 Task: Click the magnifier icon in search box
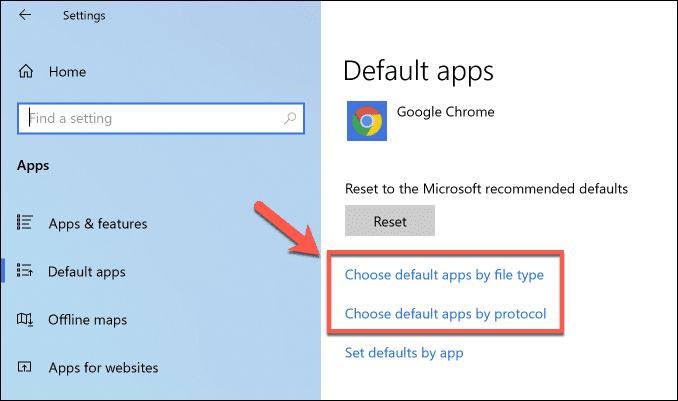point(290,118)
